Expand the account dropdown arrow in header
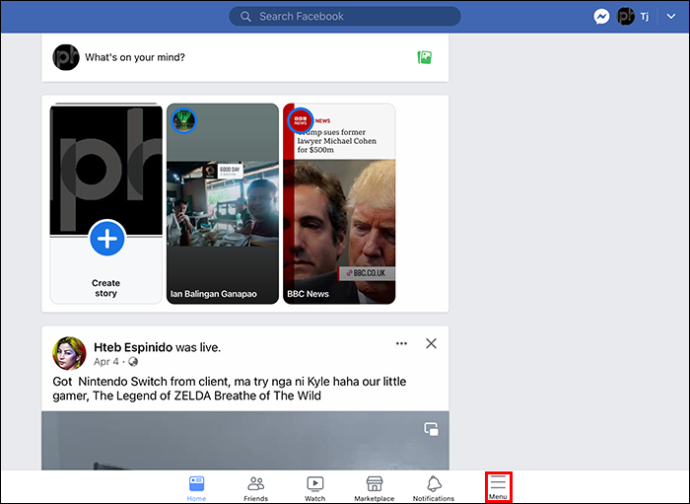 click(x=671, y=17)
